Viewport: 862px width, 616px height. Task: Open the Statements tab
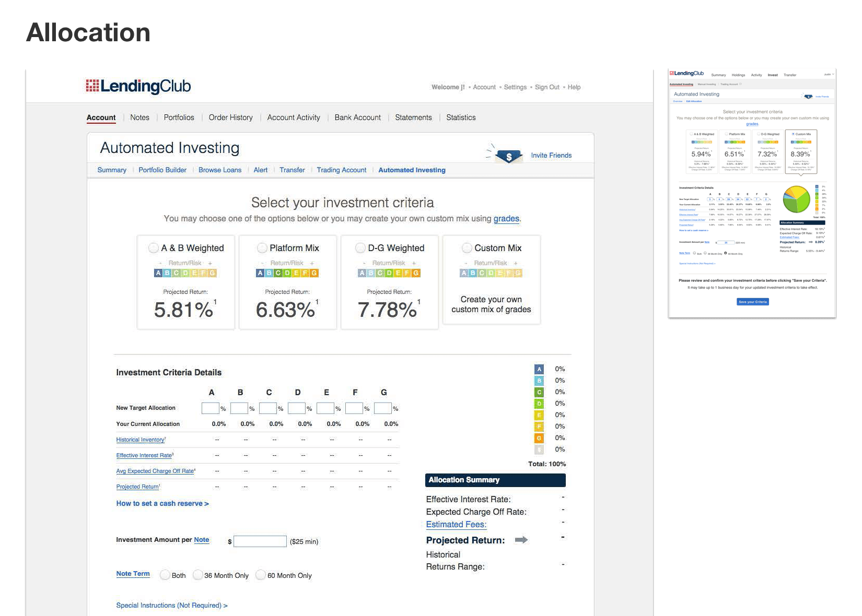click(x=413, y=117)
